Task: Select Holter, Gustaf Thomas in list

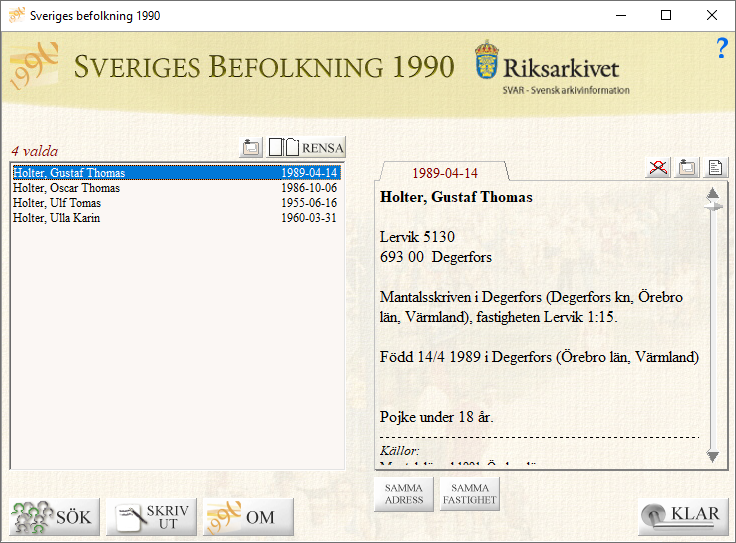Action: pyautogui.click(x=176, y=173)
